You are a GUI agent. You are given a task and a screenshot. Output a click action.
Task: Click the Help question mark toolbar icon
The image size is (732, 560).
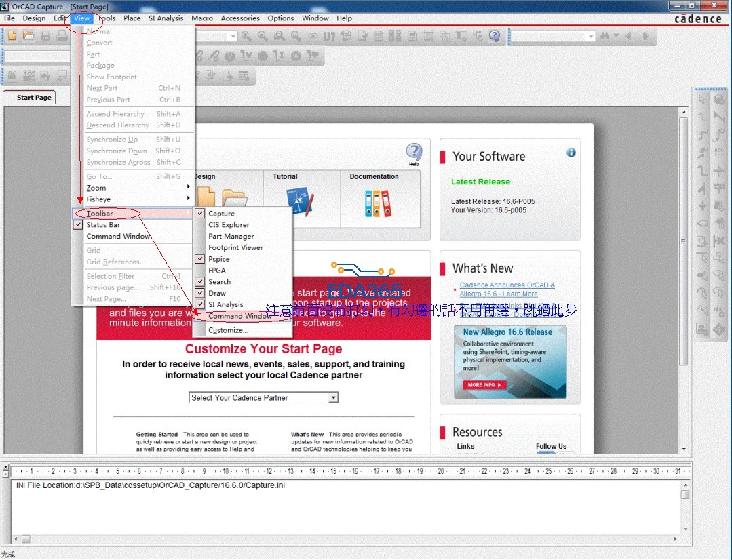[x=495, y=36]
